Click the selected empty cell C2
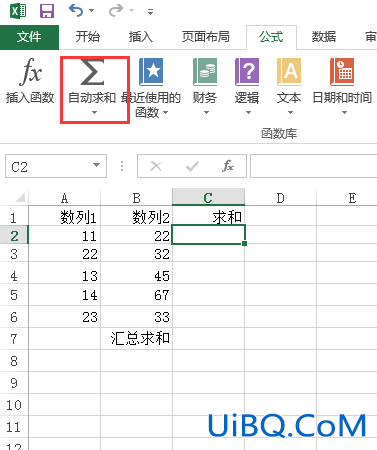Image resolution: width=377 pixels, height=450 pixels. pyautogui.click(x=208, y=235)
